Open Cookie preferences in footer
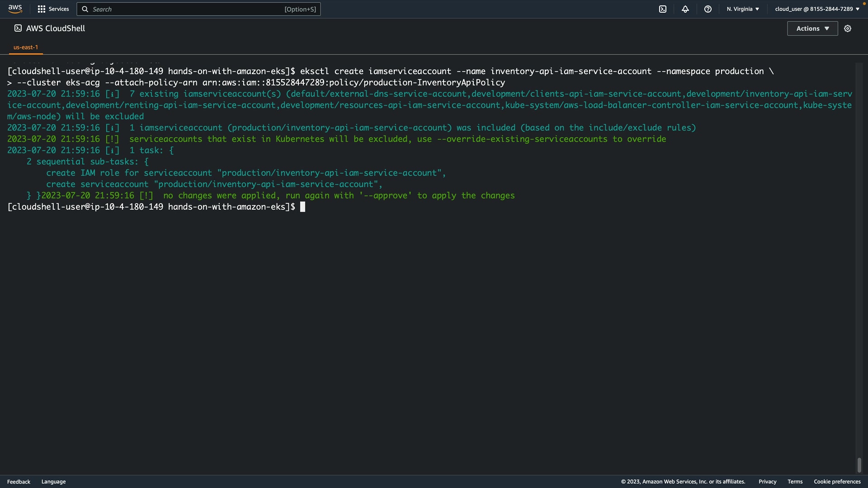This screenshot has width=868, height=488. [x=837, y=482]
